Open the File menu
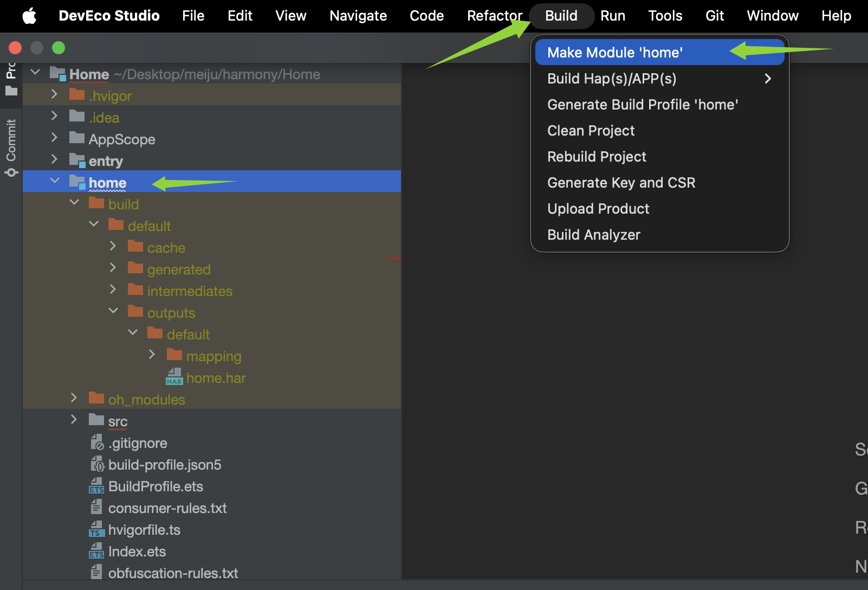 tap(193, 16)
